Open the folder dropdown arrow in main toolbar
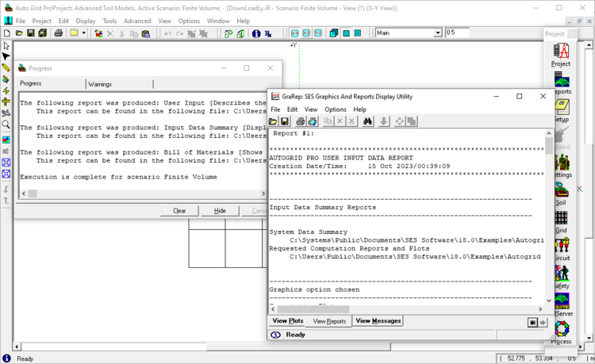 click(84, 33)
